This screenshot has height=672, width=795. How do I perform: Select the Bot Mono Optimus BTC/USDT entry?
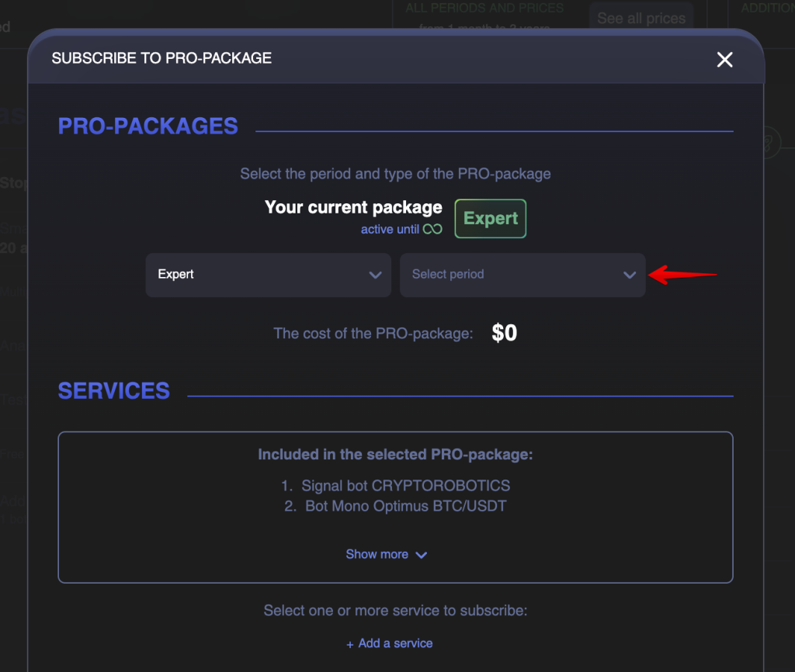point(395,506)
